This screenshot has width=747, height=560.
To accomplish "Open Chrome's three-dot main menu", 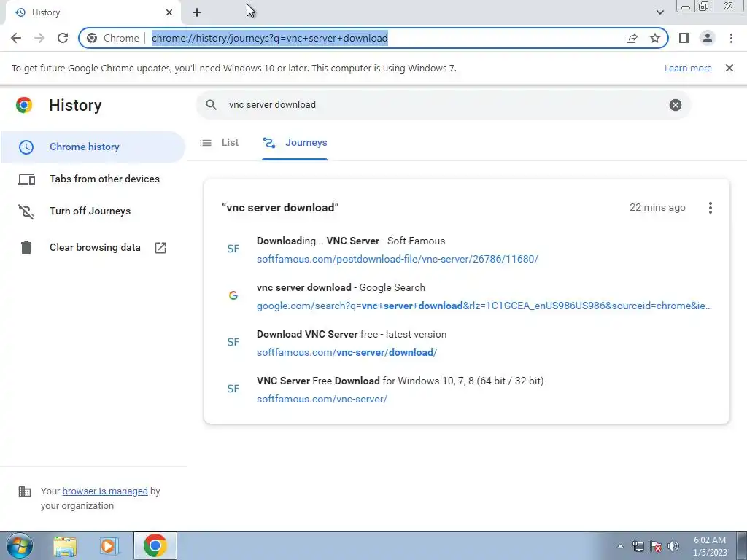I will [x=731, y=38].
